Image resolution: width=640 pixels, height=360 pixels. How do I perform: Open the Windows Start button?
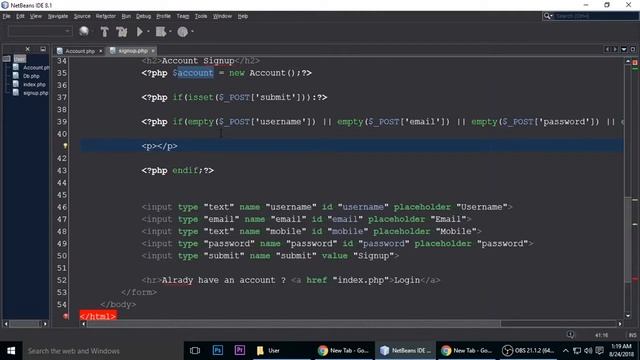click(11, 351)
